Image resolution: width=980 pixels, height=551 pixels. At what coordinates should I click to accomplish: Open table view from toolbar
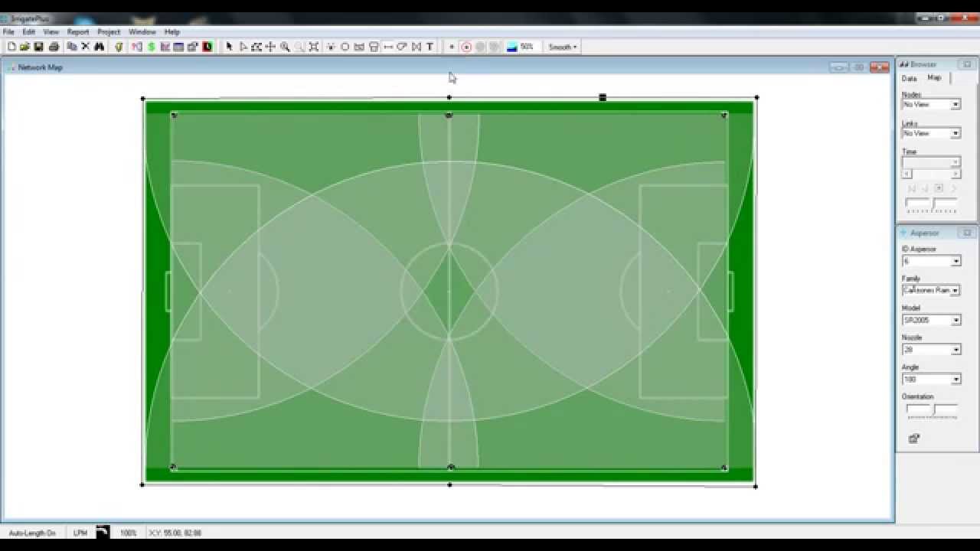178,47
